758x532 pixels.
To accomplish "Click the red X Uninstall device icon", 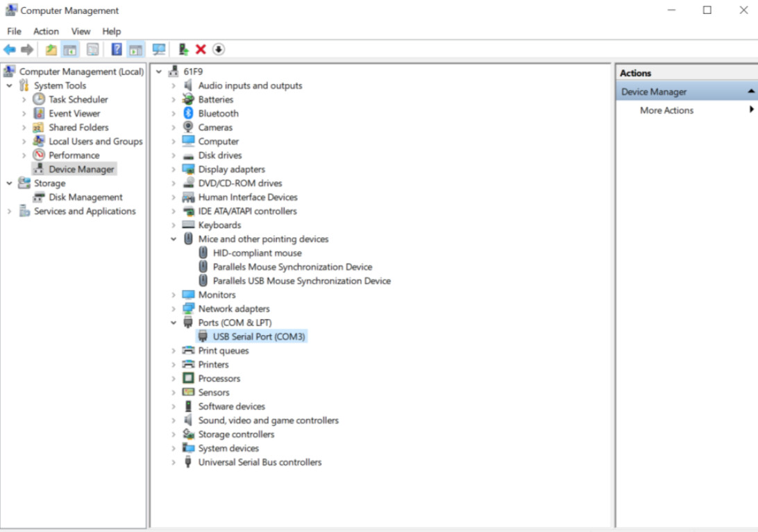I will pos(201,49).
